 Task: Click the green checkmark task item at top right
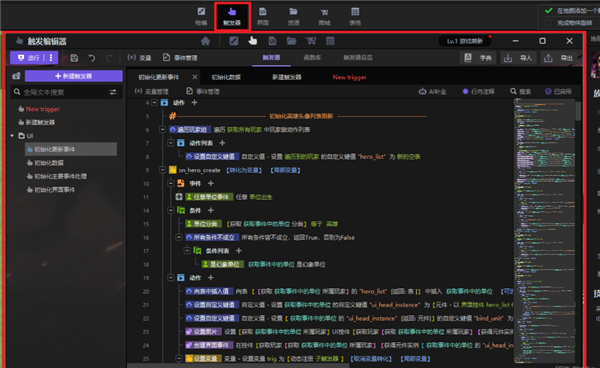point(549,10)
